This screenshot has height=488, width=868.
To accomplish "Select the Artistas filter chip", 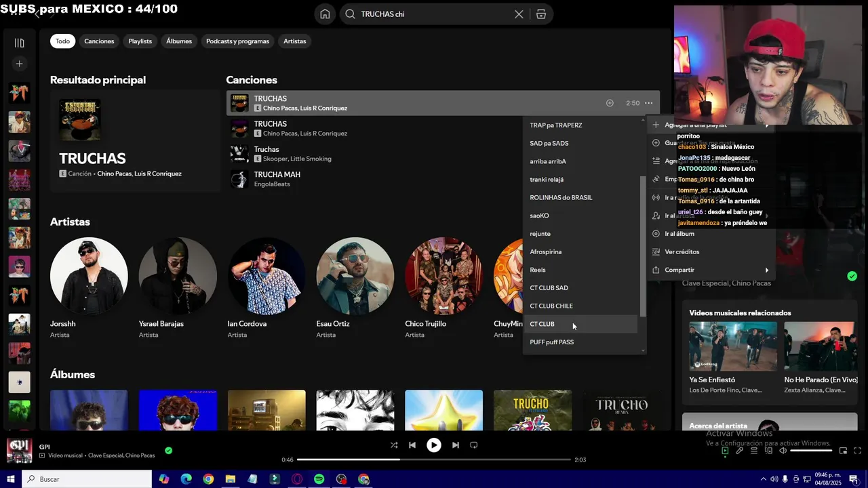I will point(294,41).
